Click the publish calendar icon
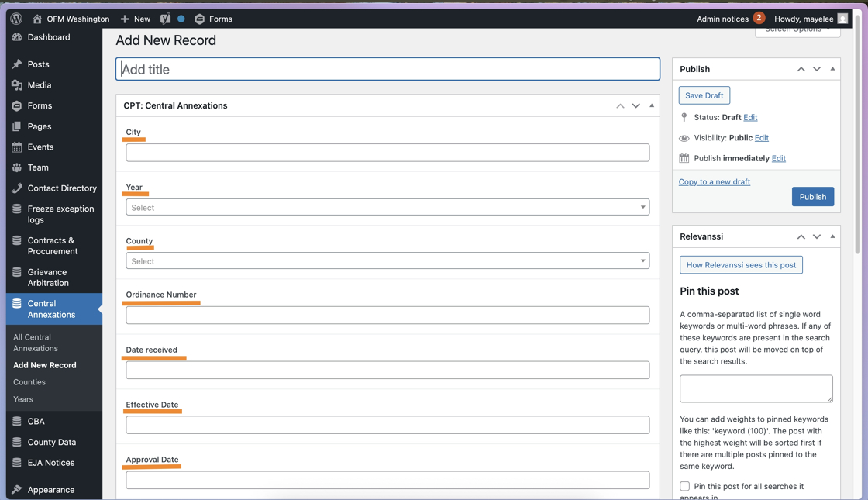The image size is (868, 500). tap(684, 158)
